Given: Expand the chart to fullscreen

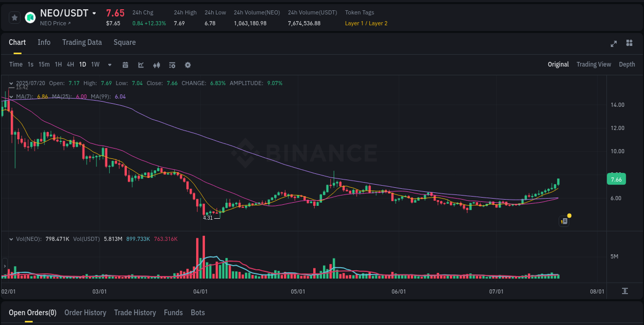Looking at the screenshot, I should [x=613, y=44].
